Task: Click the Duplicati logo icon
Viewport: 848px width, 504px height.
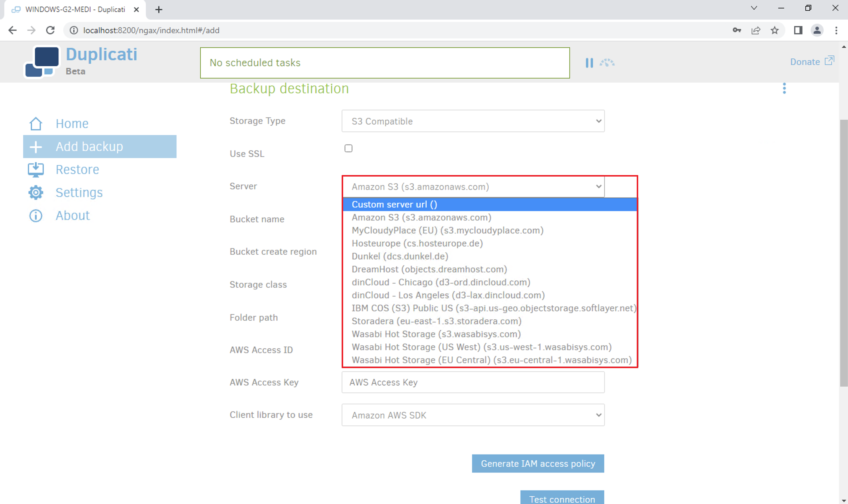Action: 42,62
